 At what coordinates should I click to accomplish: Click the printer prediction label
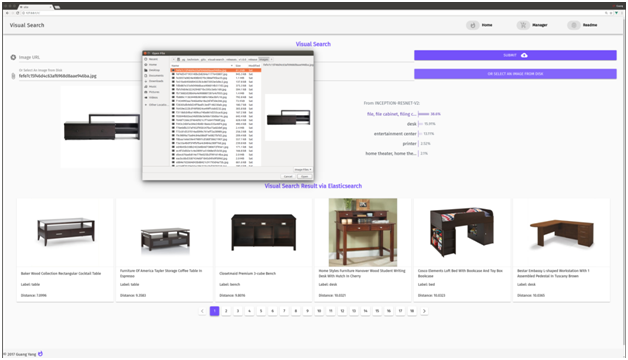point(409,143)
